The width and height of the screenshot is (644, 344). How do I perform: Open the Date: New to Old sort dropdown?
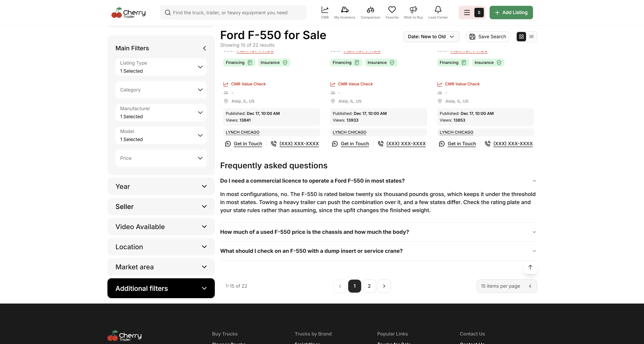point(431,37)
